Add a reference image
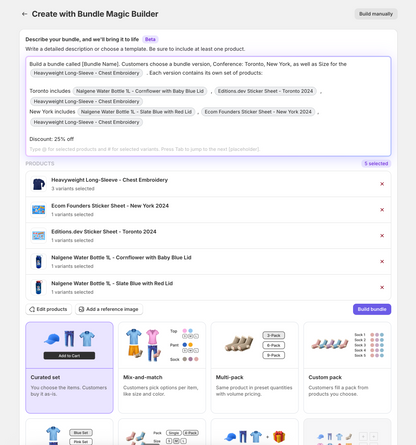 (x=109, y=309)
